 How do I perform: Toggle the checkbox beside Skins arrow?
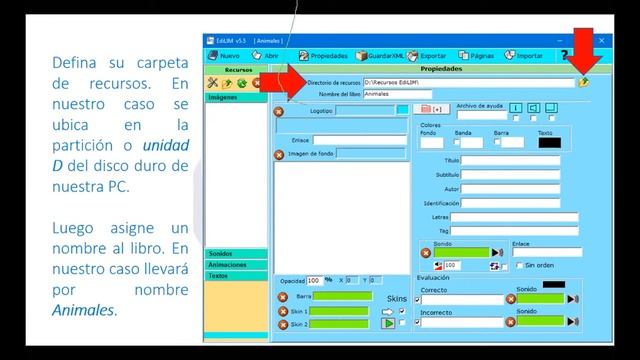coord(402,311)
